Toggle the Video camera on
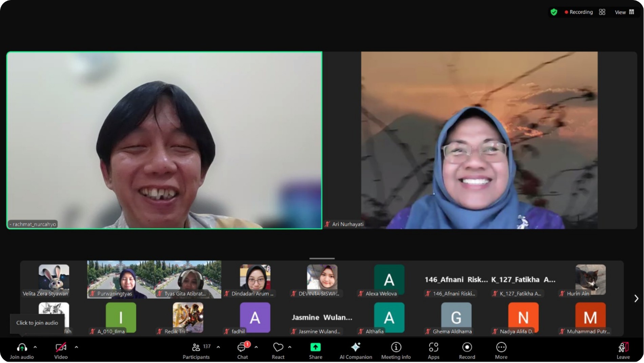 point(61,350)
